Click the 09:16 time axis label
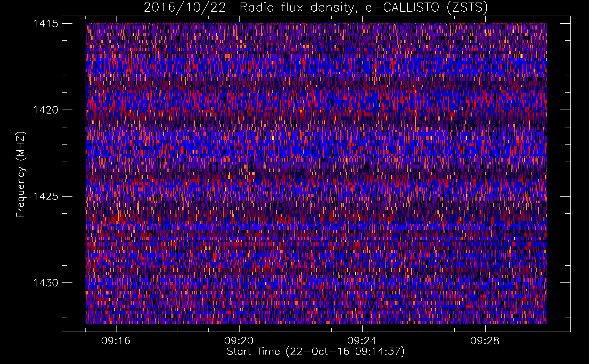Viewport: 589px width, 364px height. click(x=116, y=341)
